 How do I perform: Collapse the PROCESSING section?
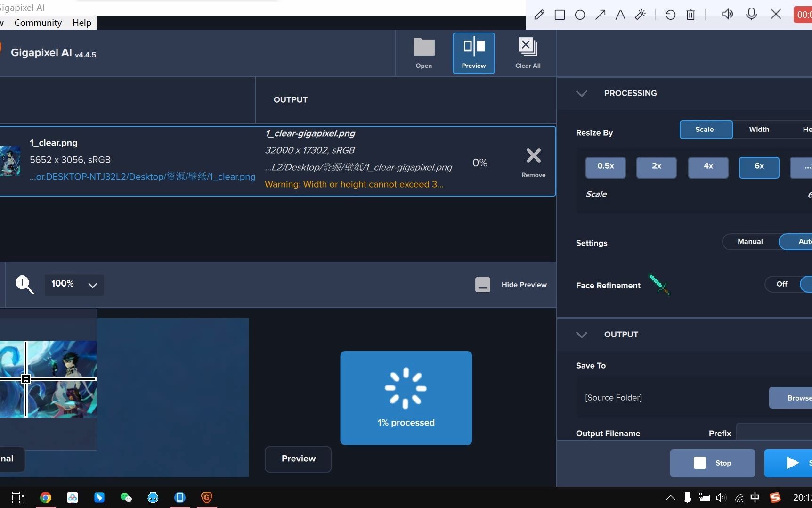pos(582,93)
